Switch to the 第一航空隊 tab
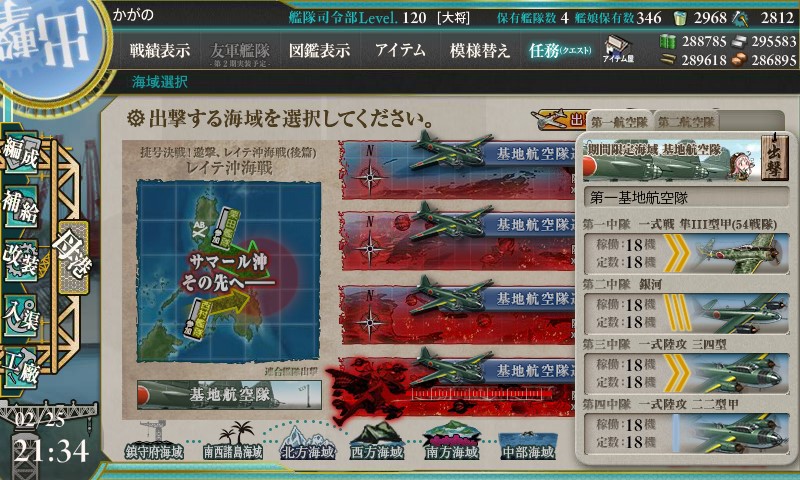800x480 pixels. pyautogui.click(x=619, y=122)
